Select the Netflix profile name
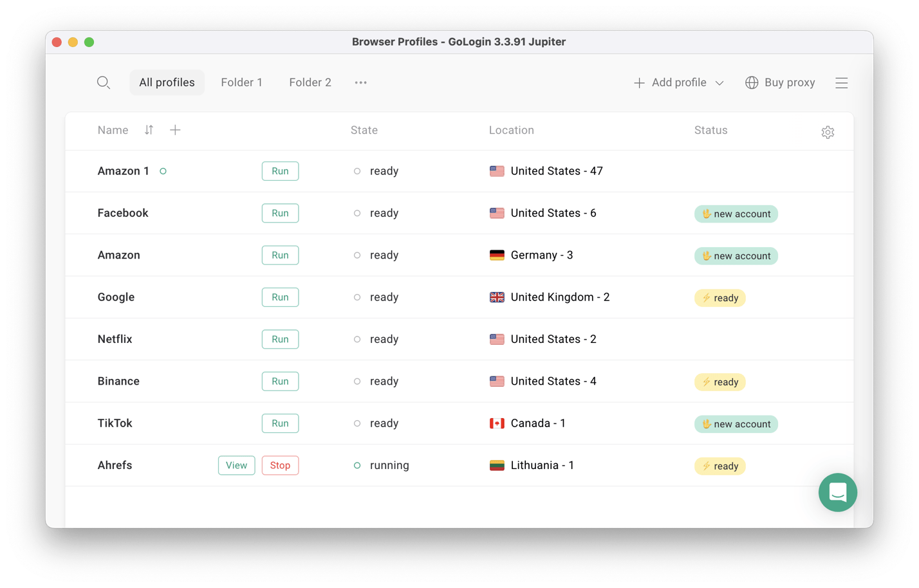Viewport: 919px width, 588px height. pos(115,339)
